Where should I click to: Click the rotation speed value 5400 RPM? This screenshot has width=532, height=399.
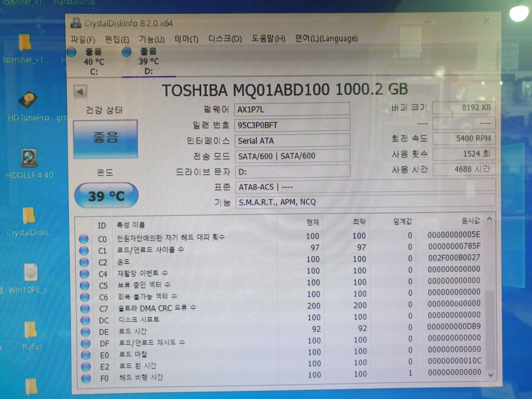464,138
